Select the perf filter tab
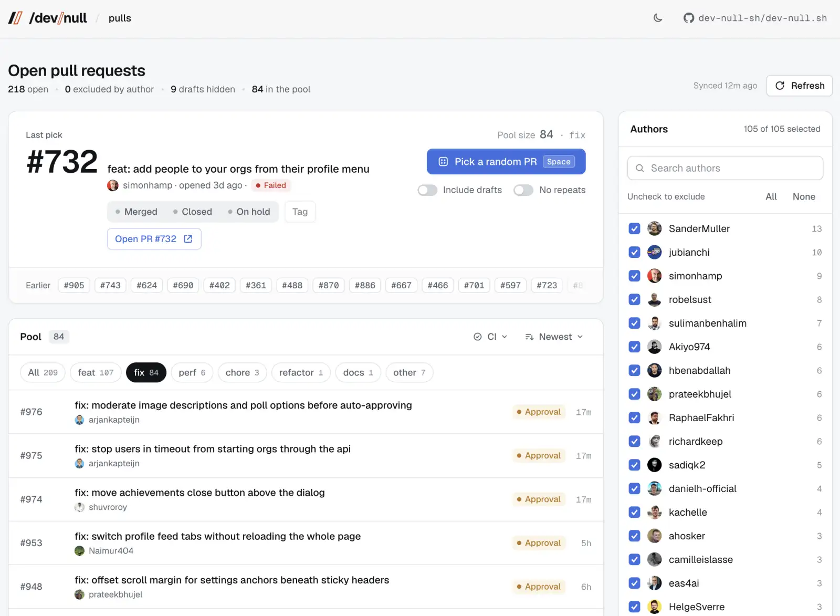This screenshot has height=616, width=840. tap(192, 372)
